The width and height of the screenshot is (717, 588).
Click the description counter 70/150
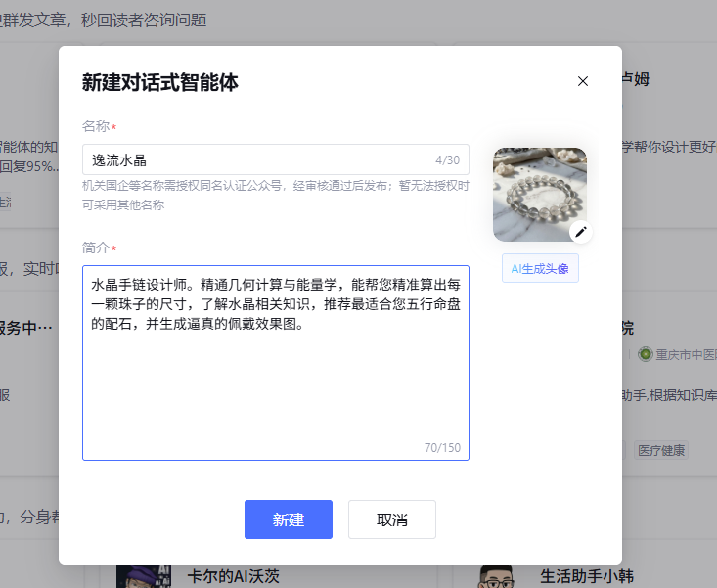click(x=442, y=448)
